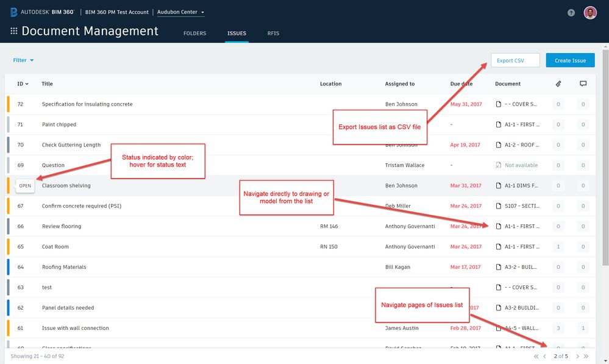Click document icon in Panel details needed row
The height and width of the screenshot is (364, 609).
pos(498,308)
